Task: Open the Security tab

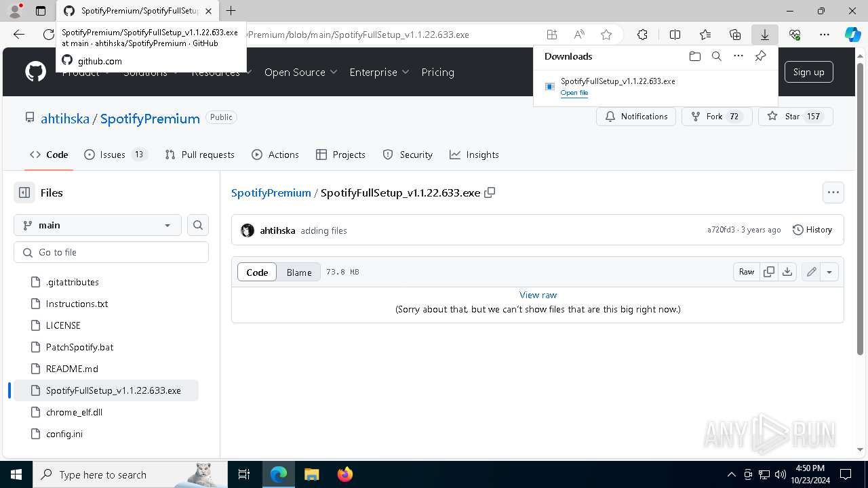Action: [408, 155]
